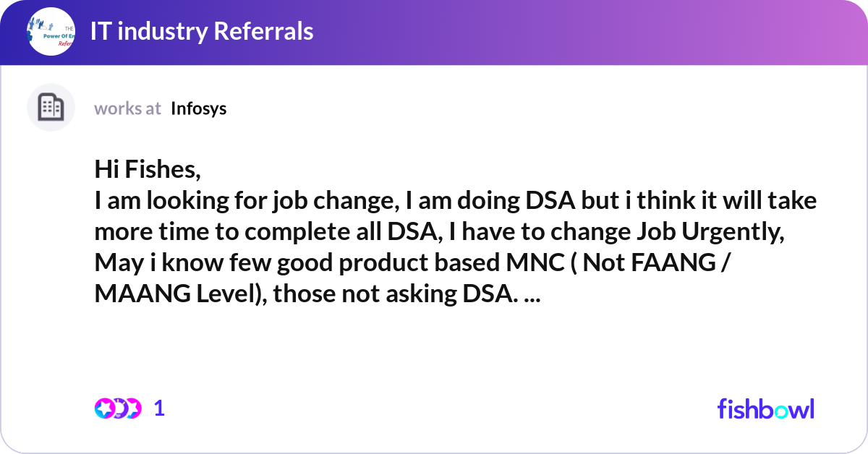
Task: Click the line starting "MAANG Level)"
Action: tap(317, 294)
